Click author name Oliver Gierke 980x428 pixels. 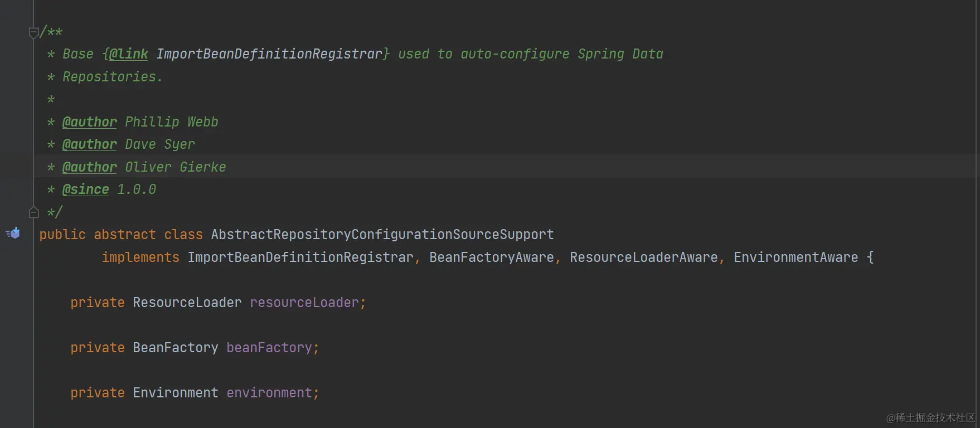176,167
